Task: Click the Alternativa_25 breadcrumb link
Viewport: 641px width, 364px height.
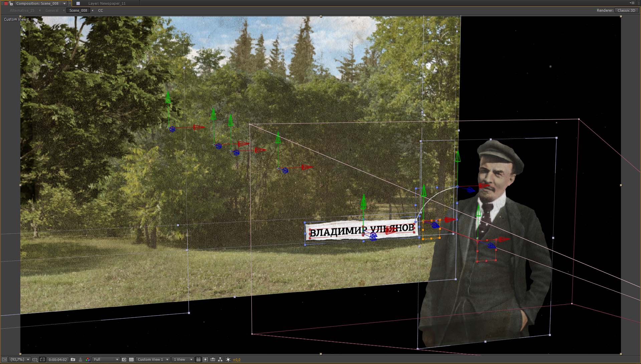Action: coord(22,10)
